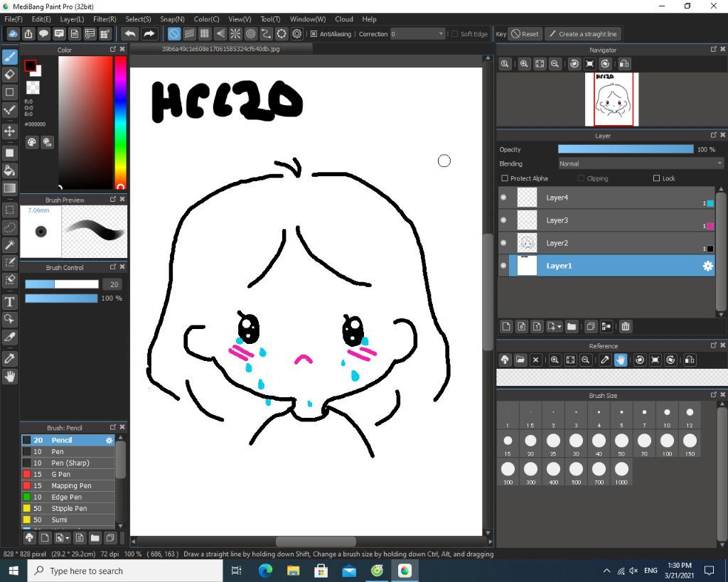Select circle snap icon in toolbar
The height and width of the screenshot is (582, 728).
click(x=251, y=34)
